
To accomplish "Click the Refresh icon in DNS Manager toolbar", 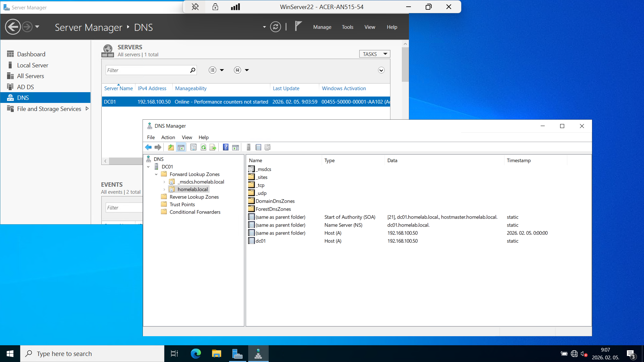I will [x=204, y=147].
